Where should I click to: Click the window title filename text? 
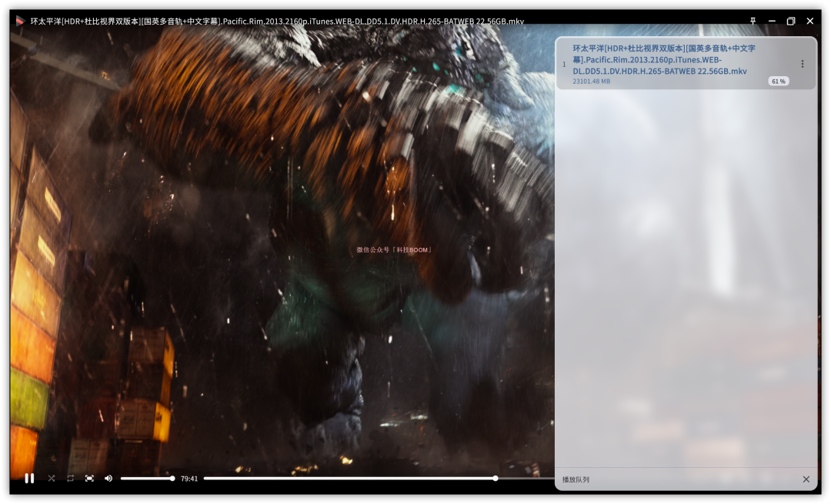point(277,22)
